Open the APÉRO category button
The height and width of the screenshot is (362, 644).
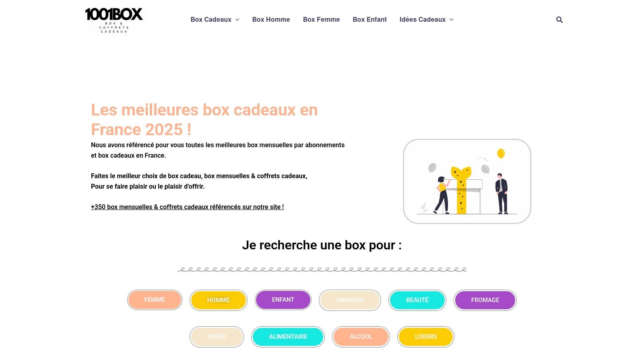(217, 337)
